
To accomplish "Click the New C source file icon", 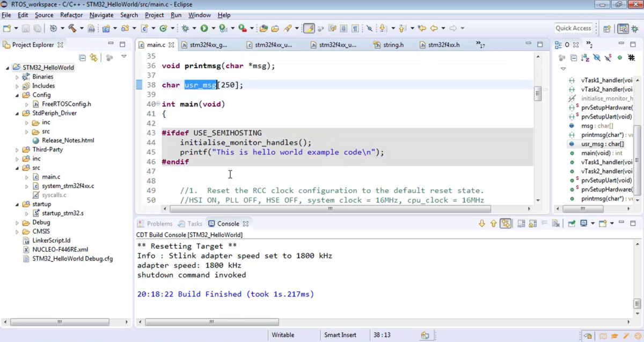I will (144, 28).
